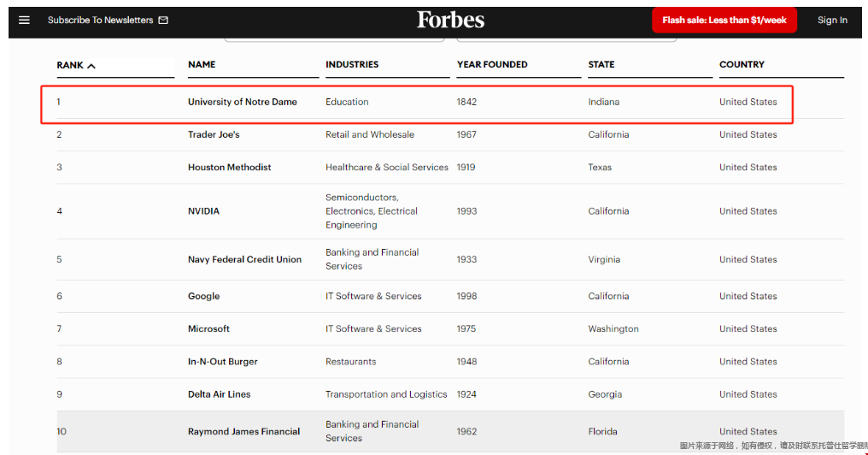Go to the Forbes logo homepage
868x455 pixels.
tap(450, 20)
